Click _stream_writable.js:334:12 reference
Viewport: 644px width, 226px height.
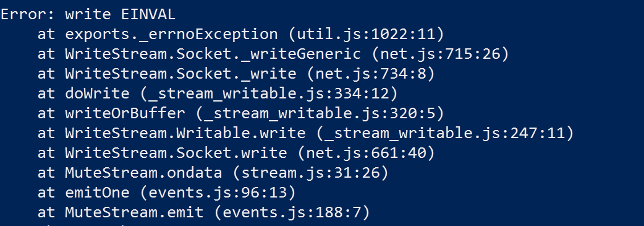click(x=269, y=94)
